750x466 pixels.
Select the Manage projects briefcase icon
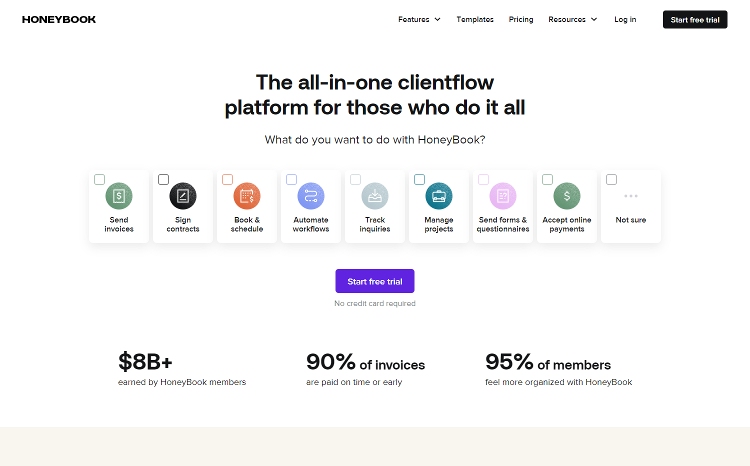tap(439, 196)
